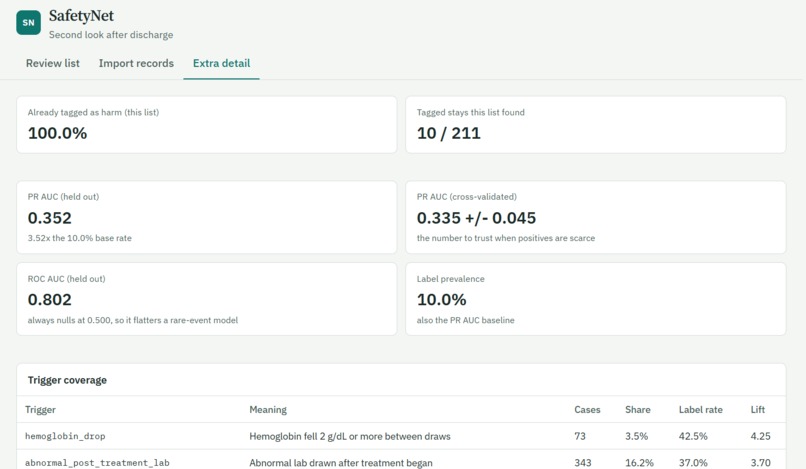Viewport: 806px width, 469px height.
Task: Click the Lift column header
Action: tap(758, 410)
